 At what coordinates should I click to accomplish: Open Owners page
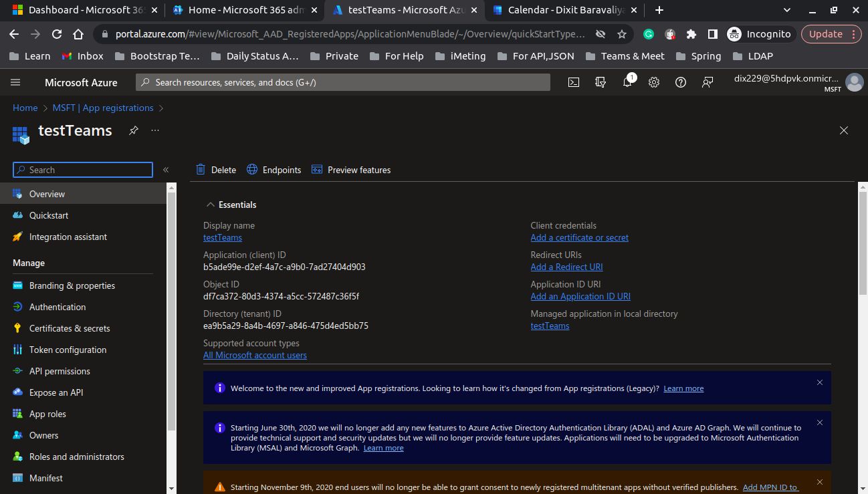[x=83, y=435]
